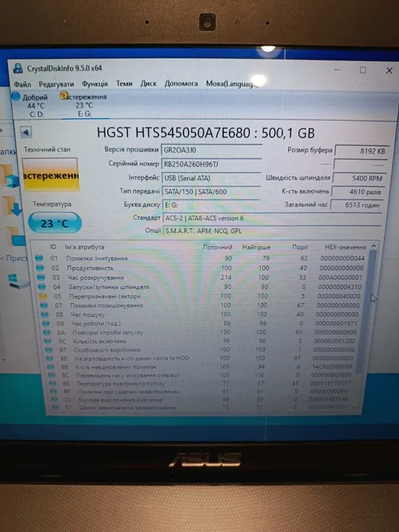Click the CrystalDiskInfo title bar icon
Image resolution: width=399 pixels, height=532 pixels.
tap(18, 68)
